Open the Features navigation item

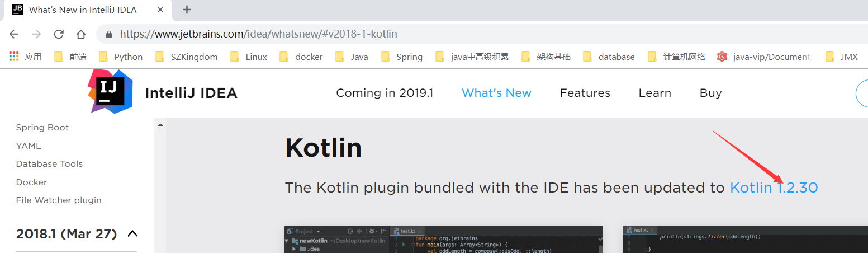point(585,93)
